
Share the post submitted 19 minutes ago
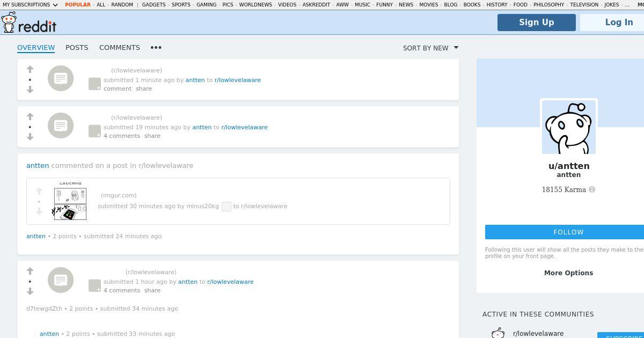click(x=152, y=136)
